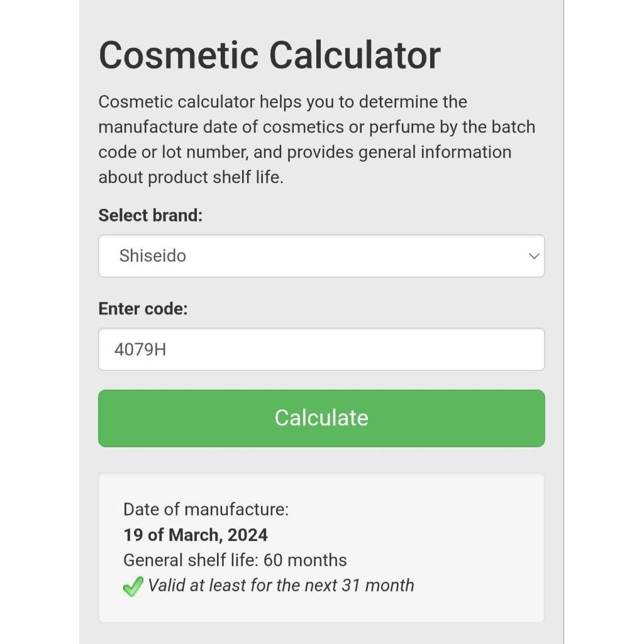Click the 'Date of manufacture:' label
Screen dimensions: 644x644
206,509
